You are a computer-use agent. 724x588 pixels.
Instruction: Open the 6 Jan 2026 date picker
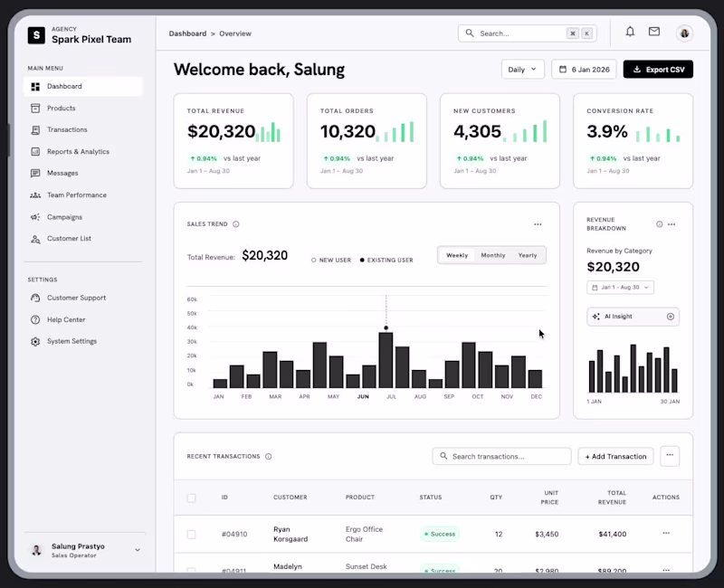coord(584,70)
